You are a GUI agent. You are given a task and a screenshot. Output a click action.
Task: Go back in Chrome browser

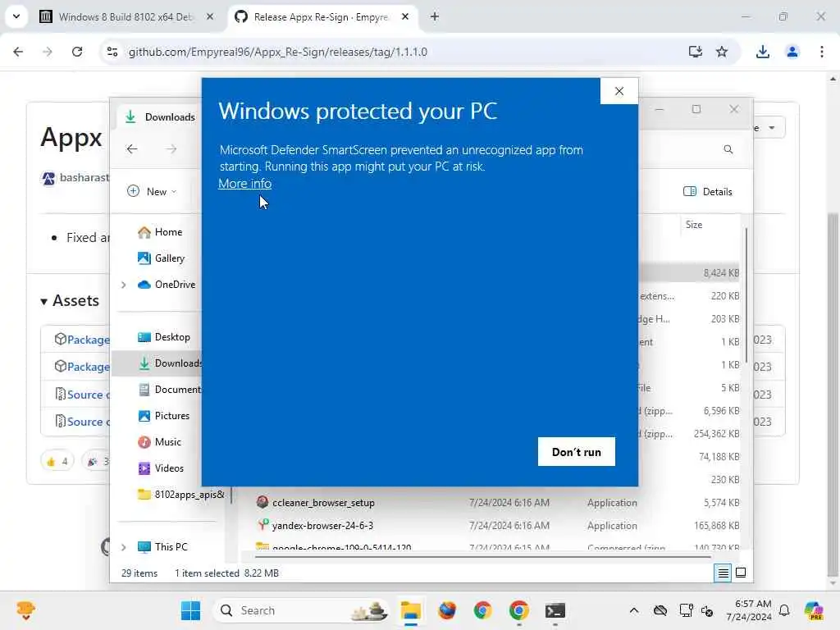18,52
